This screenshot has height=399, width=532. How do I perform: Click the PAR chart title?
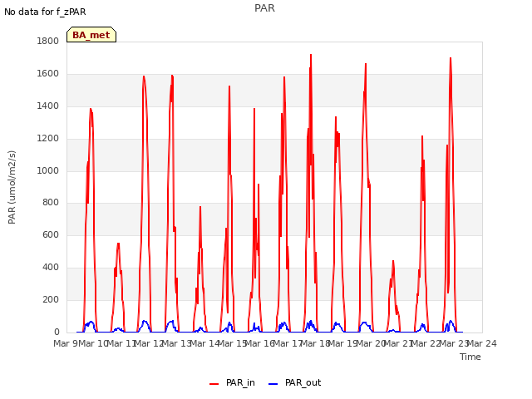tap(264, 8)
